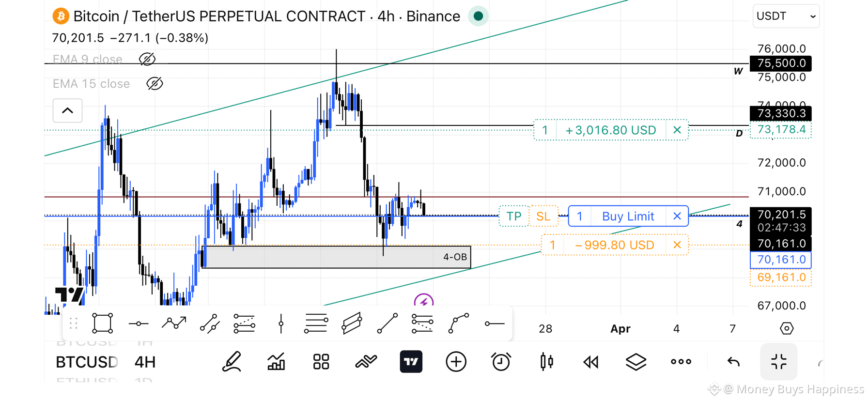Select the Buy Limit order label
Screen dimensions: 868x401
pyautogui.click(x=628, y=216)
